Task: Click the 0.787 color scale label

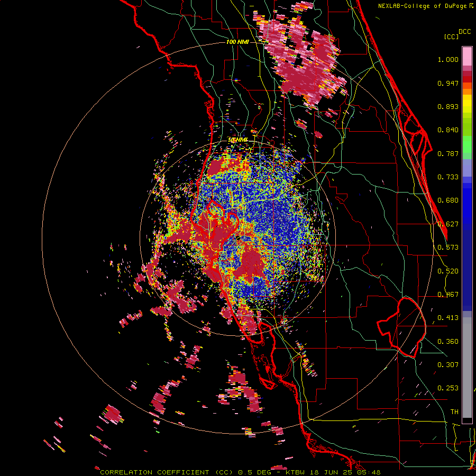Action: click(448, 153)
